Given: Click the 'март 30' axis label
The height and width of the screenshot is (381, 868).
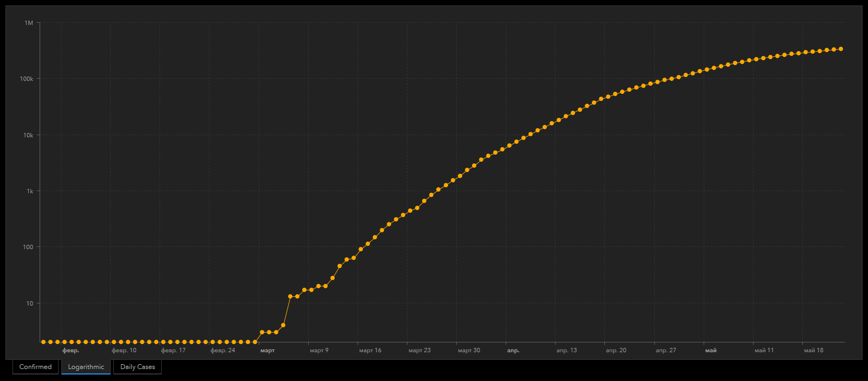Looking at the screenshot, I should (469, 351).
